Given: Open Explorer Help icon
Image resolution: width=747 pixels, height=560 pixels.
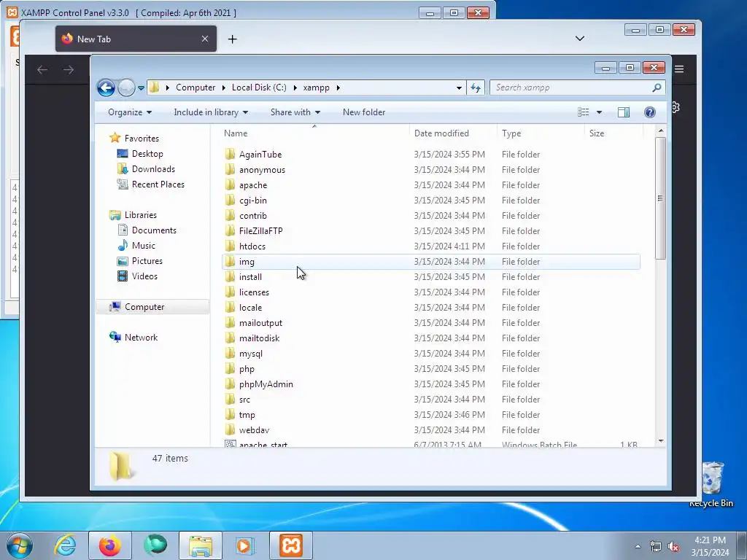Looking at the screenshot, I should point(650,112).
